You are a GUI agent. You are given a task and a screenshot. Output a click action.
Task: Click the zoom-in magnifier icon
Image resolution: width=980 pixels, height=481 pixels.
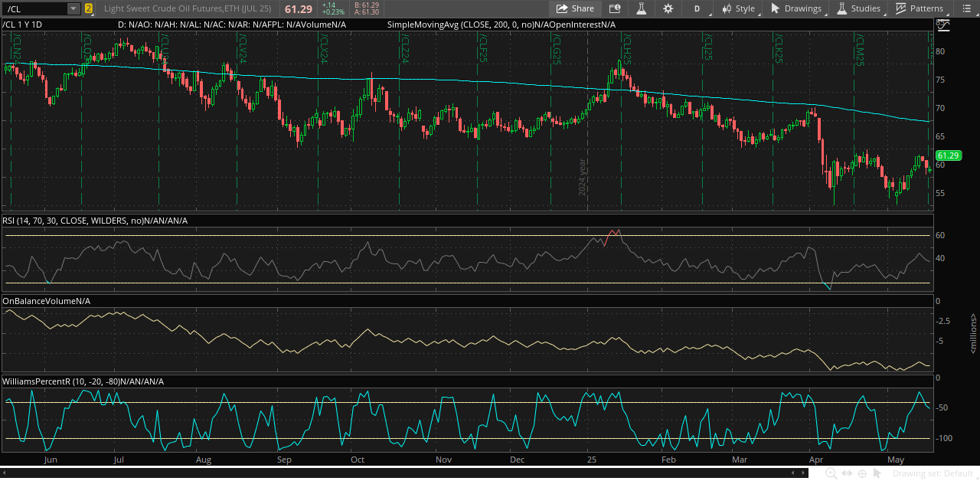point(831,473)
